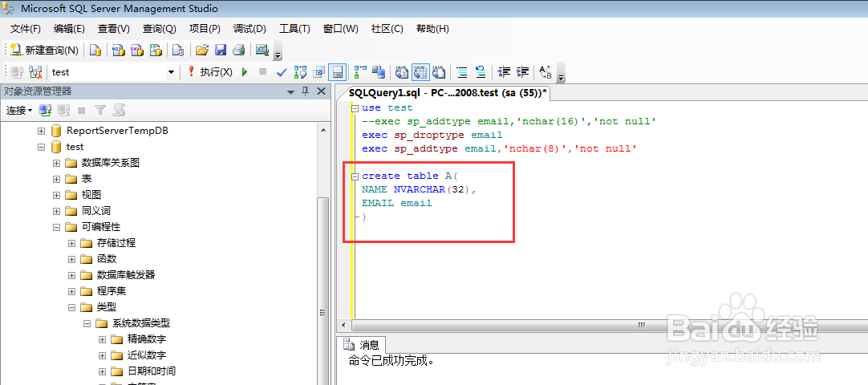Select the 数据库触发器 tree item
The image size is (868, 385).
tap(126, 275)
